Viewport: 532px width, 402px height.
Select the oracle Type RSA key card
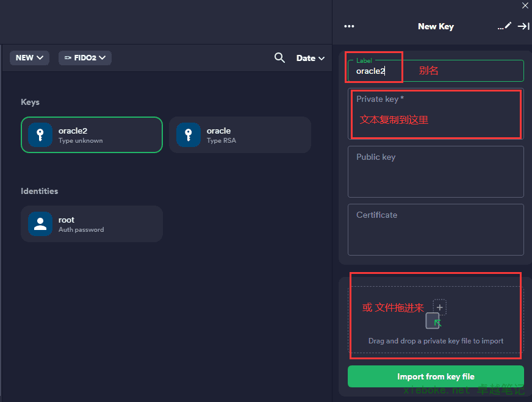tap(240, 135)
